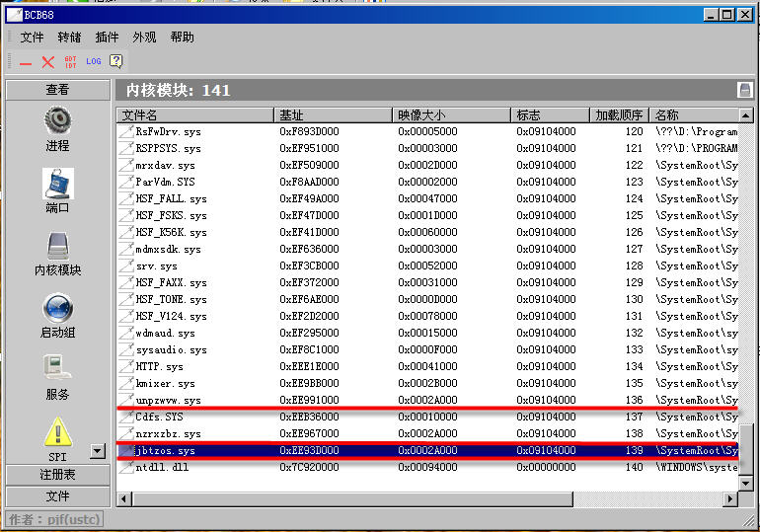Image resolution: width=760 pixels, height=532 pixels.
Task: Sort by 文件名 column header
Action: pyautogui.click(x=195, y=115)
